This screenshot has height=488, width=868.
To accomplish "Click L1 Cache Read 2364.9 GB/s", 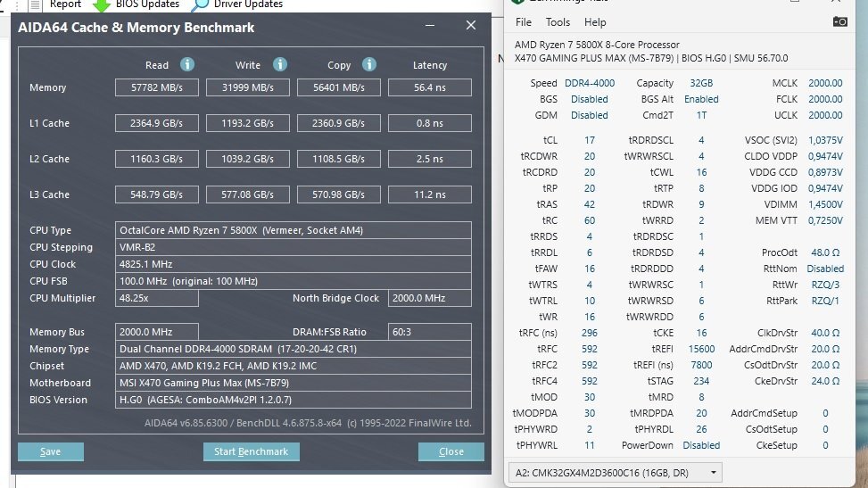I will [157, 123].
